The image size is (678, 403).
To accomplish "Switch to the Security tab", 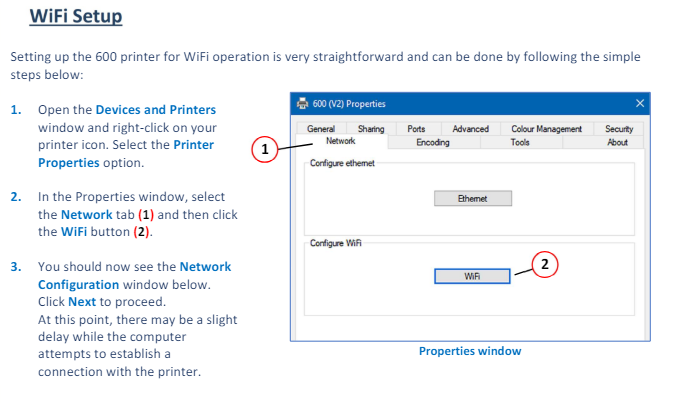I will tap(619, 129).
